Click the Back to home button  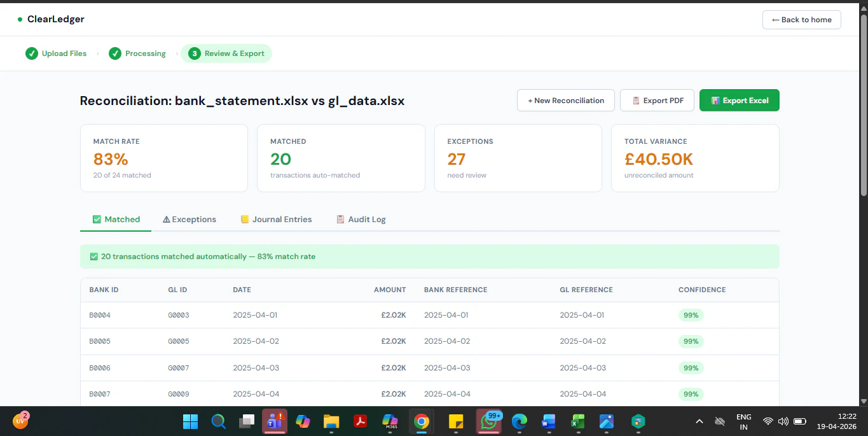point(801,20)
